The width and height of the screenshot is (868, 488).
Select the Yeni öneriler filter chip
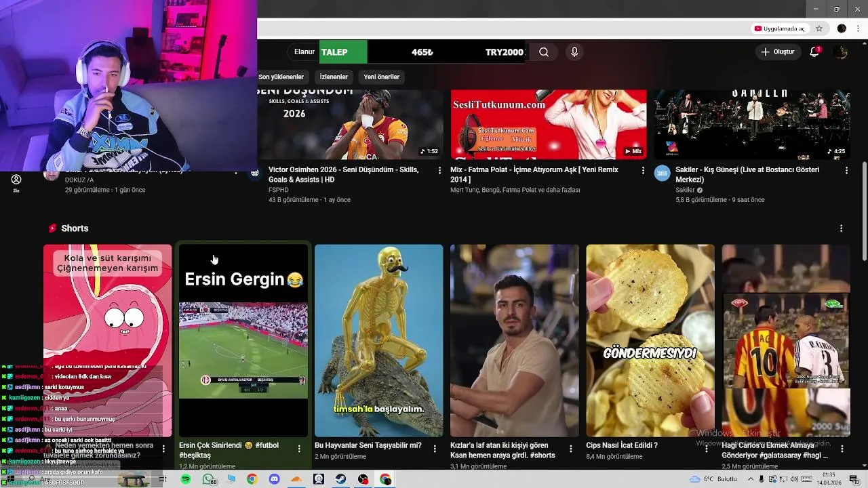coord(382,77)
